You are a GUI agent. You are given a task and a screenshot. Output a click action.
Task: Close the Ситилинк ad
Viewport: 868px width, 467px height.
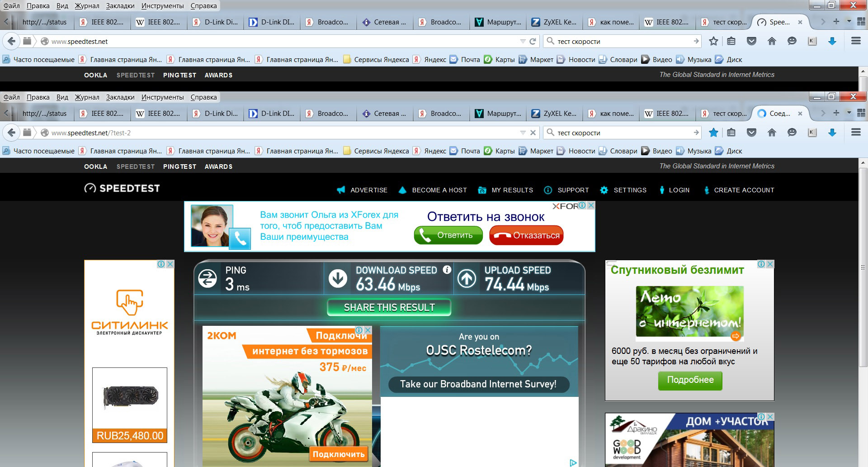tap(170, 264)
